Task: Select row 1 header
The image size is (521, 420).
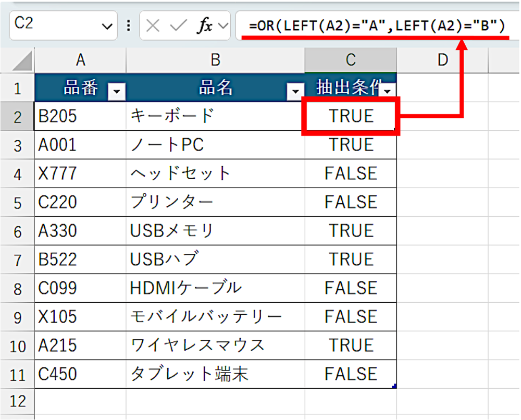Action: [x=17, y=88]
